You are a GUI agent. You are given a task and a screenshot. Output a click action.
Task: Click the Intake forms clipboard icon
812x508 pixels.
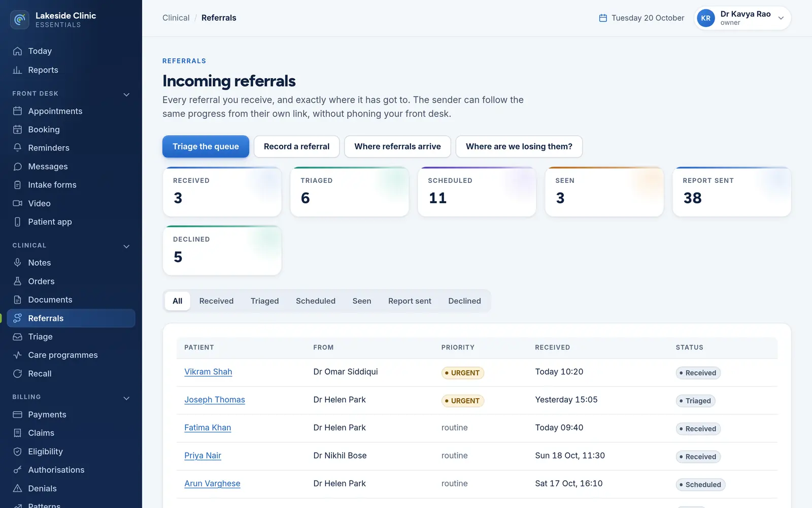click(17, 185)
